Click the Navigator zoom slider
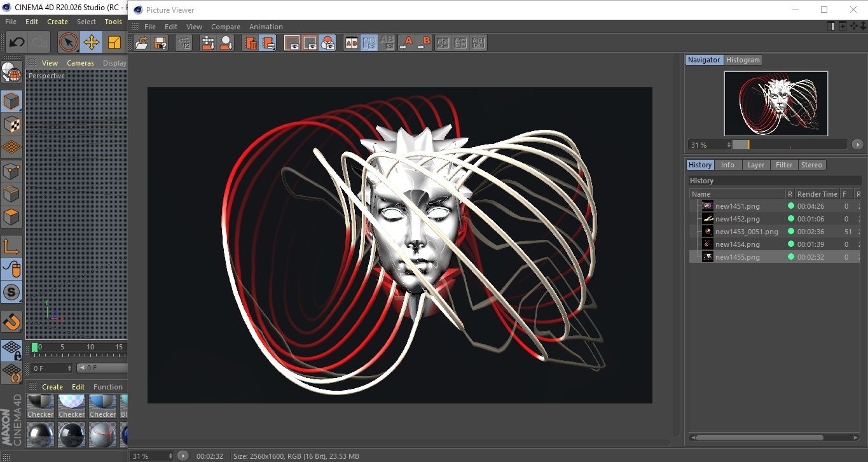The image size is (868, 462). pyautogui.click(x=789, y=145)
